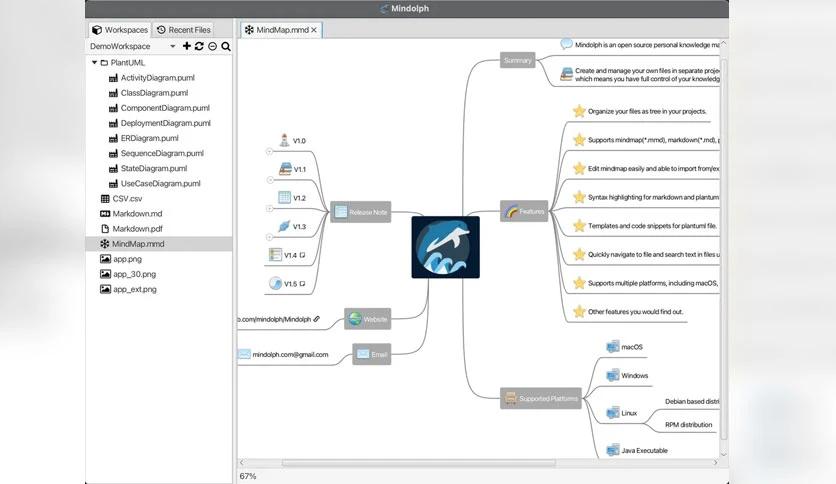836x484 pixels.
Task: Click the link icon beside Mindolph URL
Action: [x=317, y=319]
